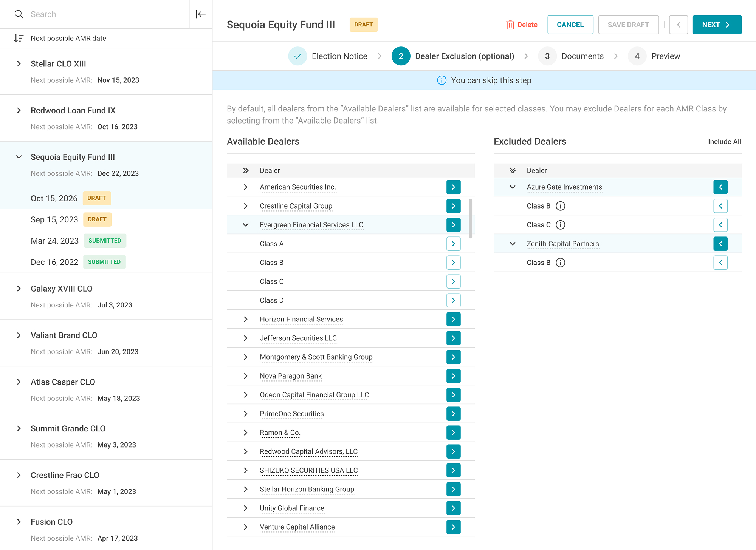Exclude Class A under Evergreen Financial Services
Screen dimensions: 756x550
coord(453,244)
